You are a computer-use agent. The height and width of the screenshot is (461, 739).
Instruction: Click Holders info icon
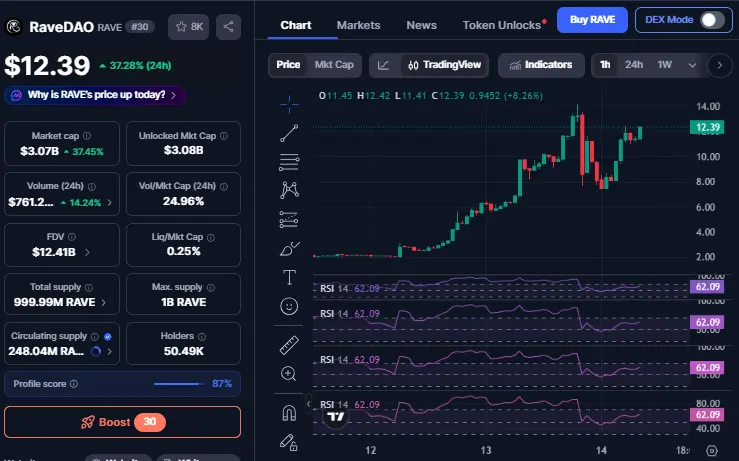tap(202, 336)
